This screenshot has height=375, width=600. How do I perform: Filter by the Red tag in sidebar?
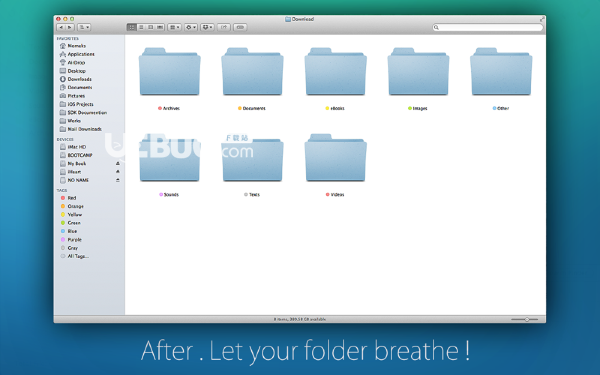pyautogui.click(x=68, y=198)
